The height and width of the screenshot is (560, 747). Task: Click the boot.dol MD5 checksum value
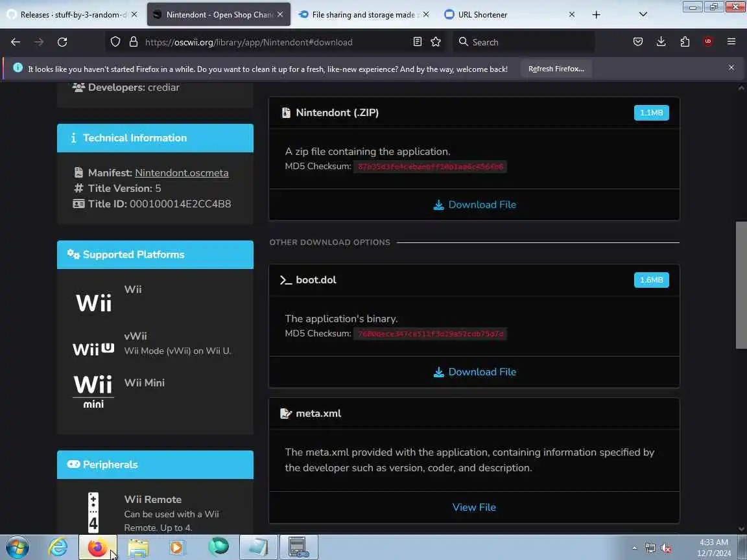[x=430, y=334]
